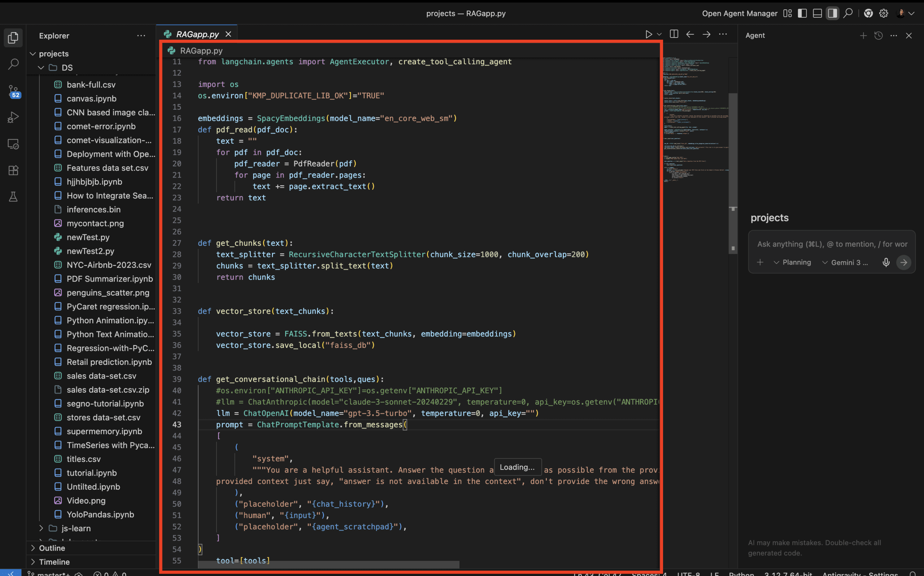Open the Search view in activity bar
This screenshot has width=924, height=576.
[x=13, y=64]
